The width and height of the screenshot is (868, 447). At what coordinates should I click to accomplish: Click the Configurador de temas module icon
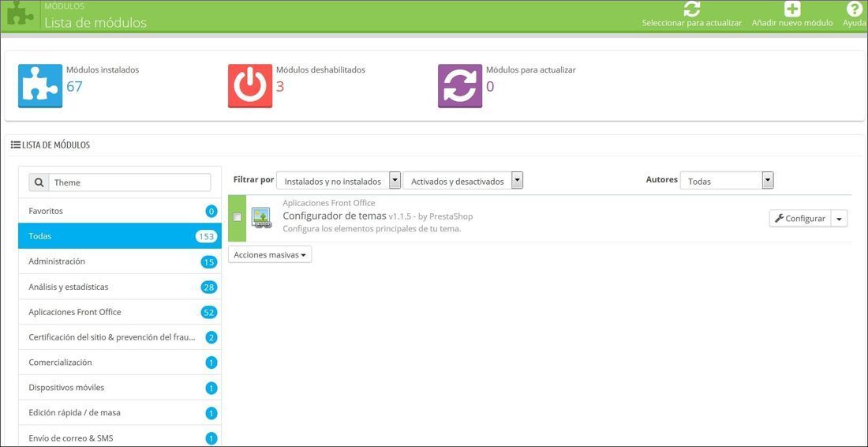(260, 218)
